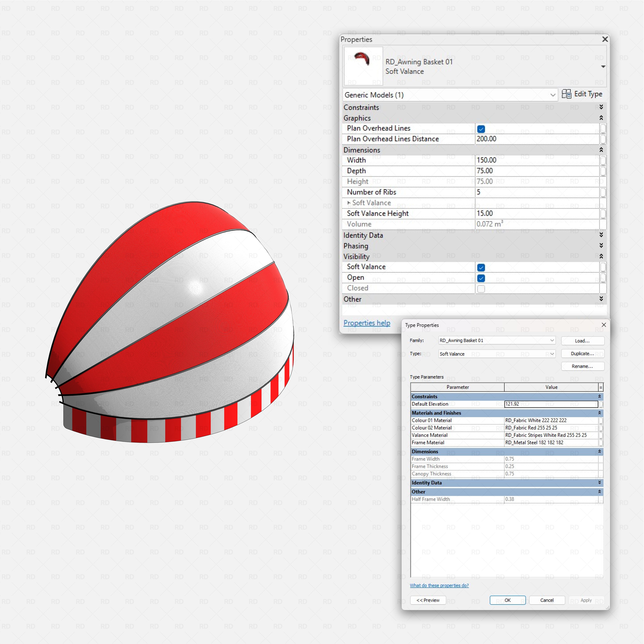The width and height of the screenshot is (644, 644).
Task: Collapse the Graphics section
Action: pos(601,118)
